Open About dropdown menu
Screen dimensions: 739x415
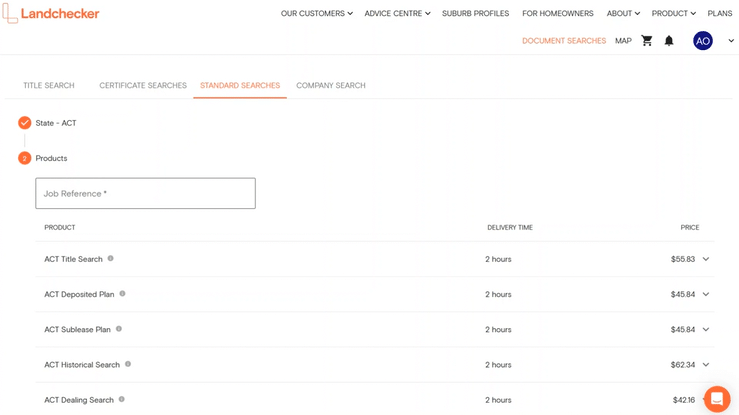623,14
